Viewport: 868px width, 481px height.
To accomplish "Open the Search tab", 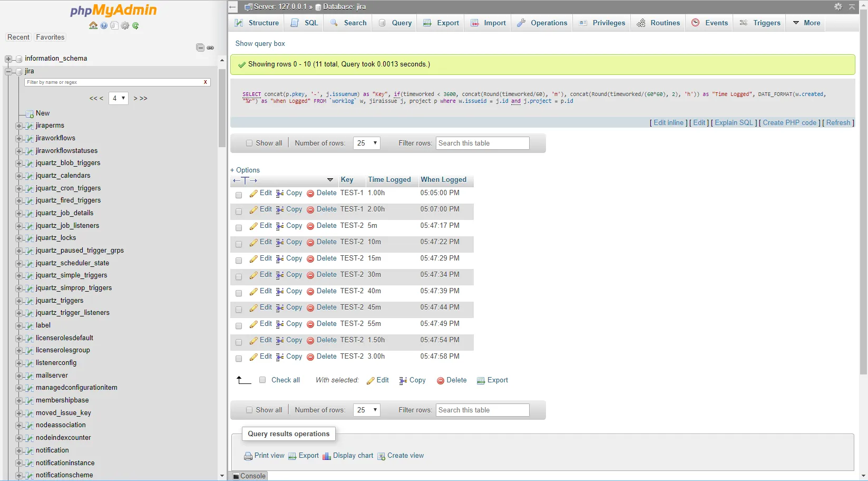I will click(x=348, y=23).
